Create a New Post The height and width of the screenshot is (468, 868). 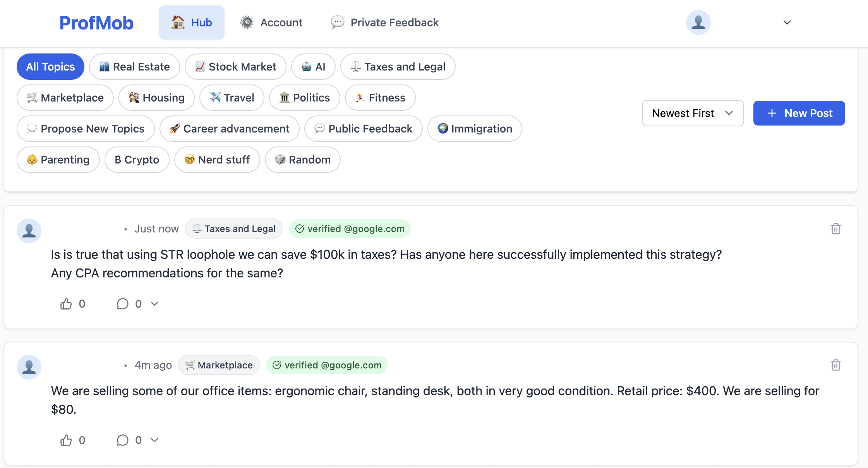point(799,113)
